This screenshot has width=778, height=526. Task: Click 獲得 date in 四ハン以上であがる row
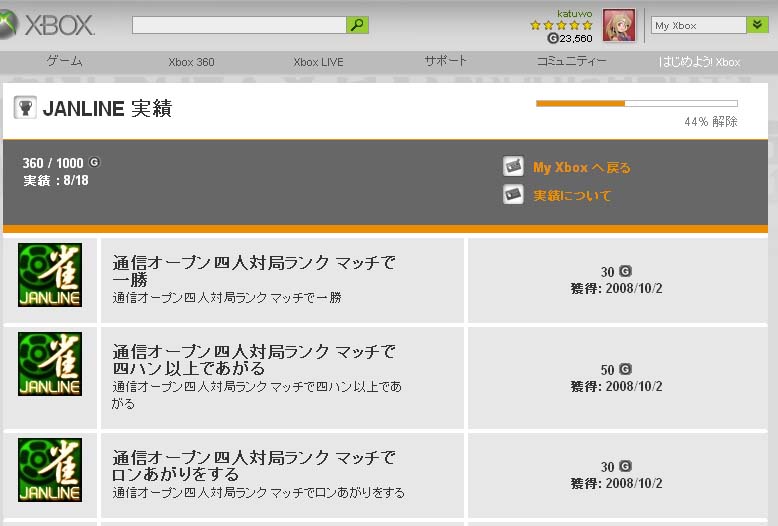coord(616,386)
